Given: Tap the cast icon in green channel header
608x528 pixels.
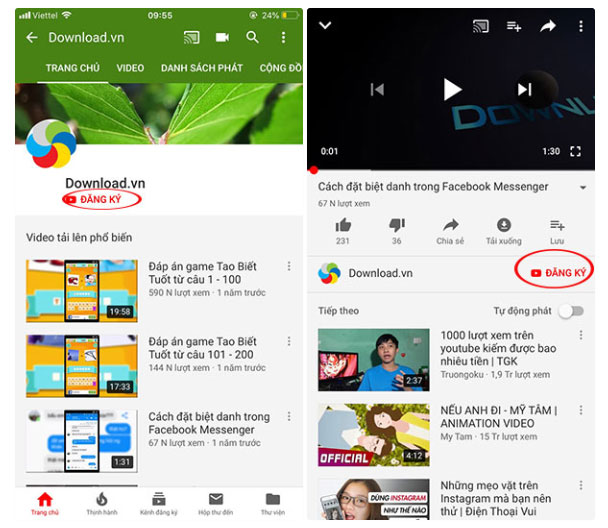Looking at the screenshot, I should click(192, 38).
